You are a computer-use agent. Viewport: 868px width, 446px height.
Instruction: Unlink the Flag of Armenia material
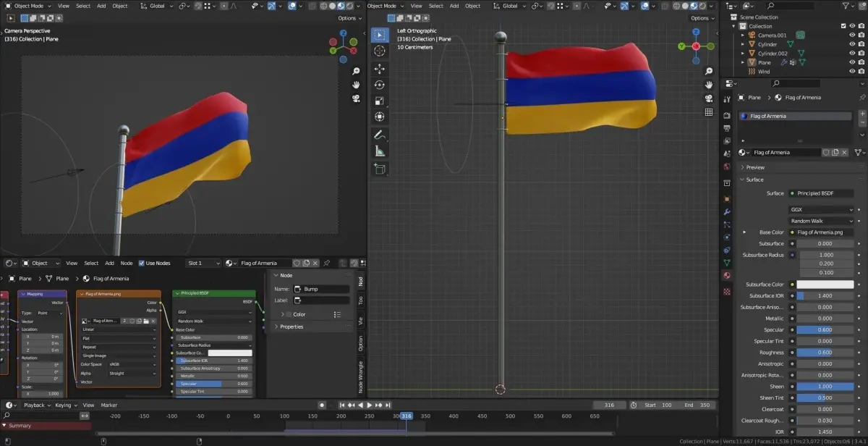pyautogui.click(x=843, y=153)
